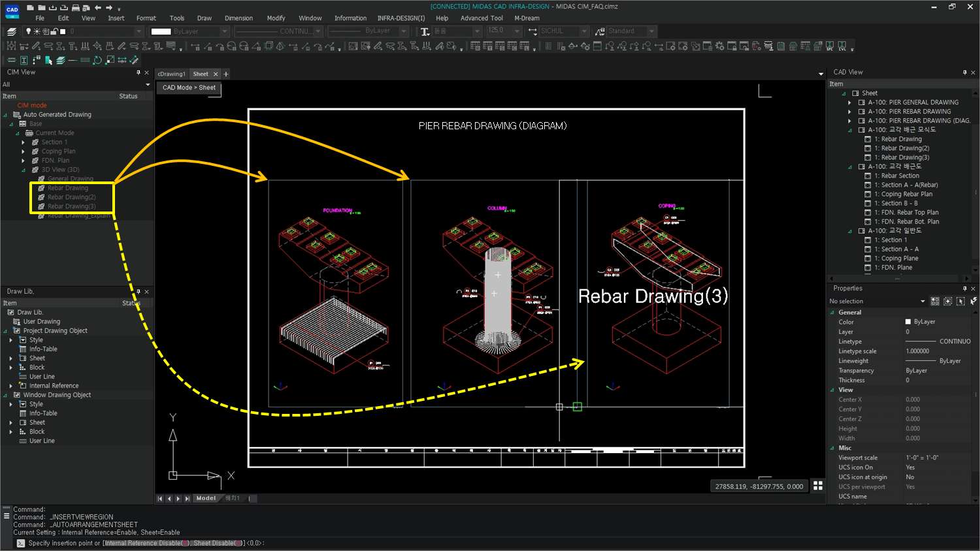The image size is (980, 551).
Task: Collapse the A-100: PIER REBAR DRAWING node
Action: [850, 111]
